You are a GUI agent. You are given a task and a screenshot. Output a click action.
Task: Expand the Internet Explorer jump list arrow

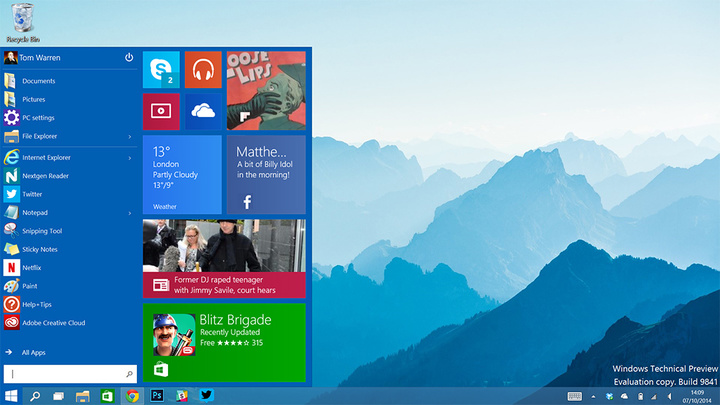(x=129, y=157)
